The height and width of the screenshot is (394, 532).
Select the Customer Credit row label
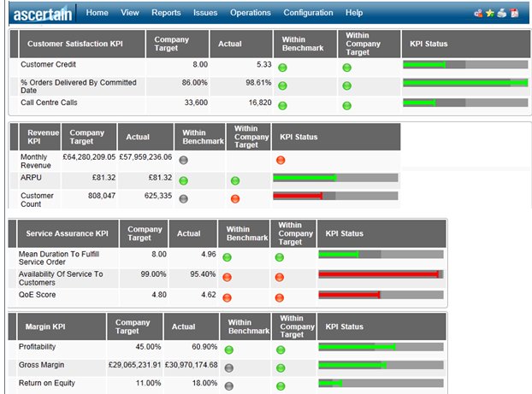[x=48, y=64]
